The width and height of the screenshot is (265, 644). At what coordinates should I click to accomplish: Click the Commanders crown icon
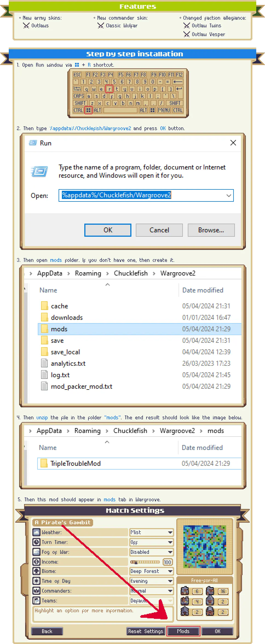(x=36, y=591)
